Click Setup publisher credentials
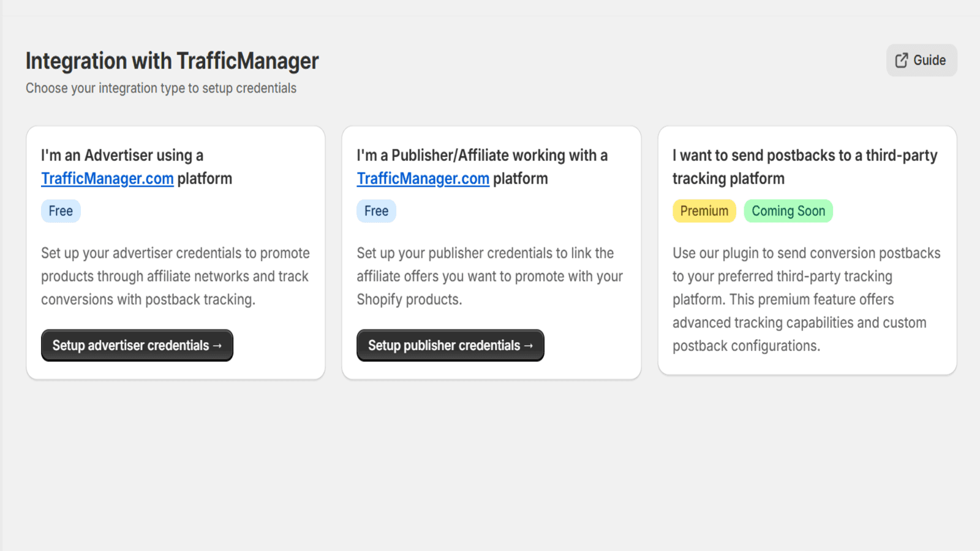This screenshot has height=551, width=980. (450, 345)
